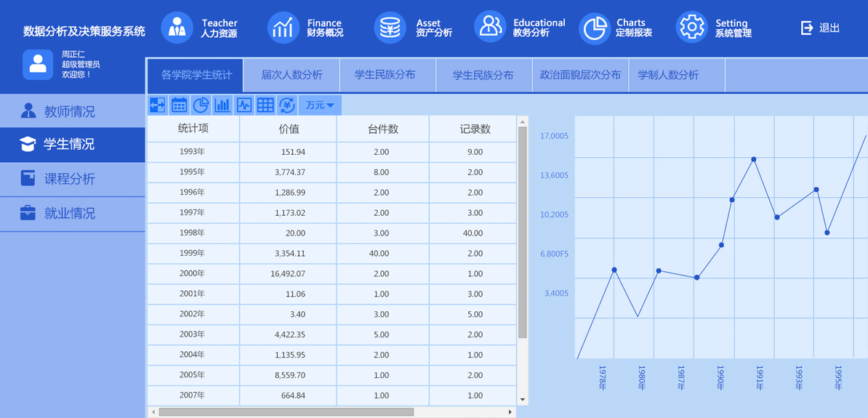Open the calendar date toolbar icon

(x=179, y=105)
